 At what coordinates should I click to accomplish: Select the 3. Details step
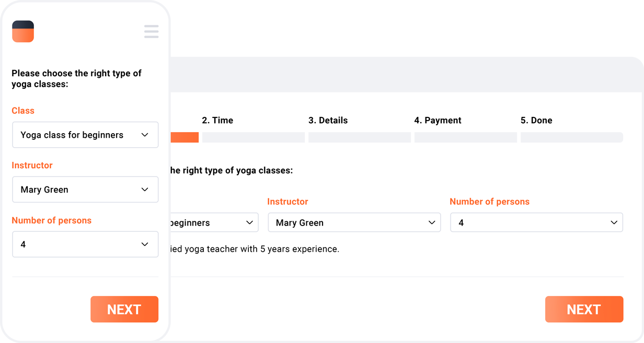[x=328, y=120]
